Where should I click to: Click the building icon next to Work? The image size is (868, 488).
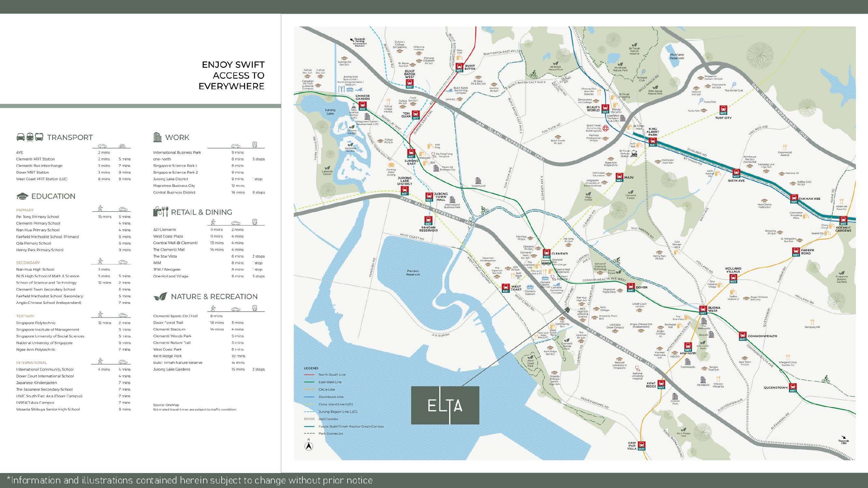[x=157, y=137]
